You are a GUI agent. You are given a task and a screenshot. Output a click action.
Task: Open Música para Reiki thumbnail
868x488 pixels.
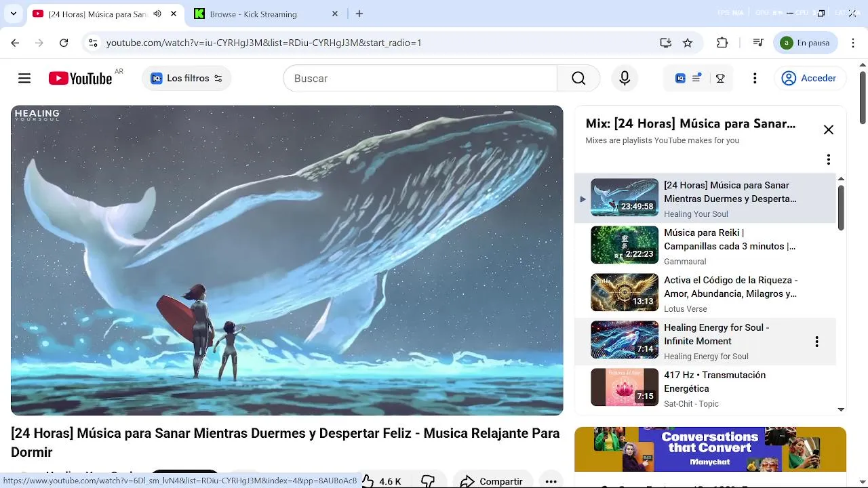[625, 245]
